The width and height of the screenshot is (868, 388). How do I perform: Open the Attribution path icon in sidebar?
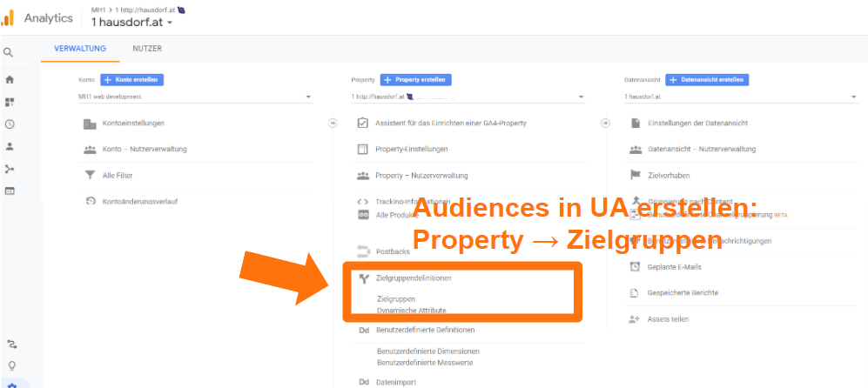11,344
